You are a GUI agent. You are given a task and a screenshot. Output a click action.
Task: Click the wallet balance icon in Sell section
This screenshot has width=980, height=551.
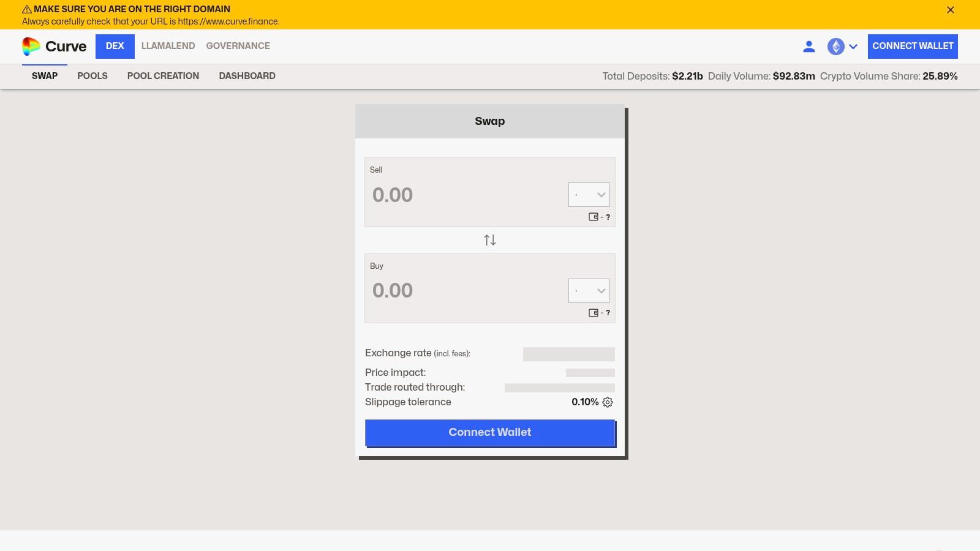(592, 217)
